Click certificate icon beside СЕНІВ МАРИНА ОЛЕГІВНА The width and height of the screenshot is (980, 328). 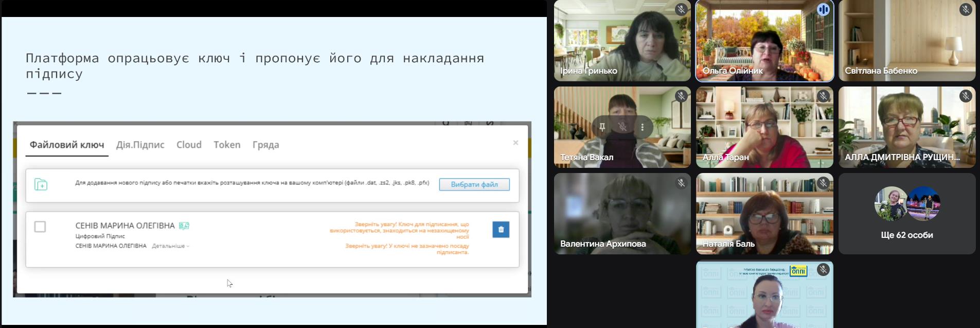(x=184, y=226)
